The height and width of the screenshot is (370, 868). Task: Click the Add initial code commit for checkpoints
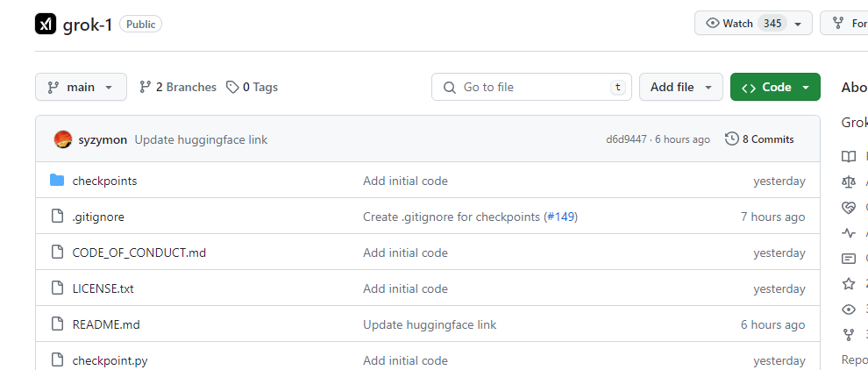pos(405,181)
